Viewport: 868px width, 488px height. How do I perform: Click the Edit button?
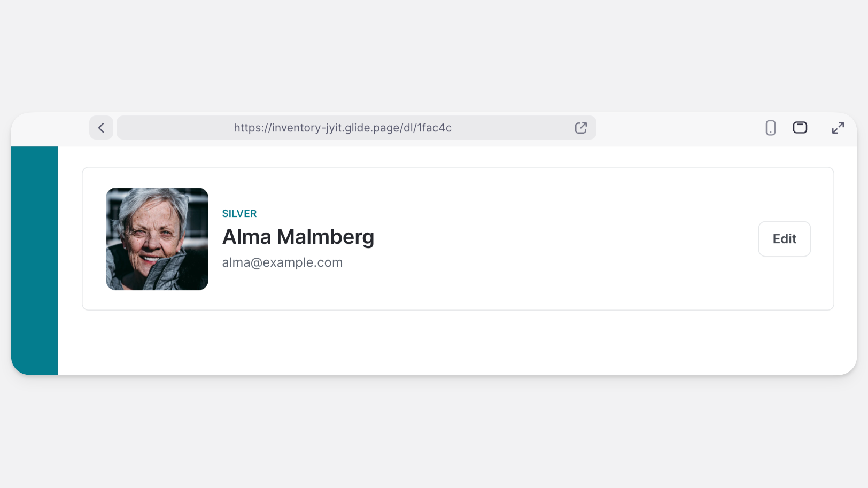784,239
